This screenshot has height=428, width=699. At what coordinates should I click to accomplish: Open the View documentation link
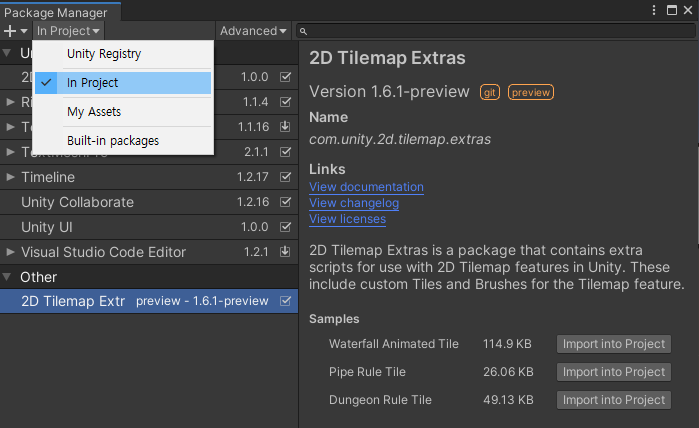tap(366, 187)
